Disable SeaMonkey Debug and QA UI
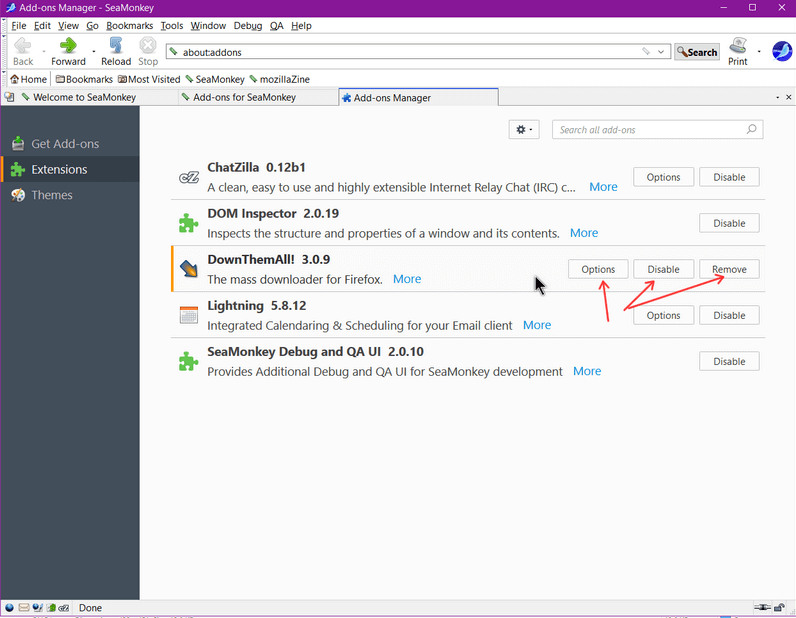Image resolution: width=796 pixels, height=618 pixels. click(729, 362)
